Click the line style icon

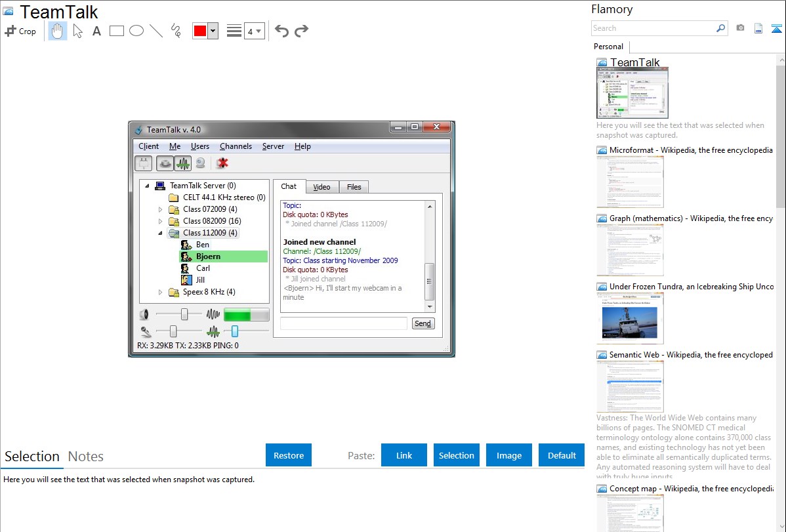234,31
